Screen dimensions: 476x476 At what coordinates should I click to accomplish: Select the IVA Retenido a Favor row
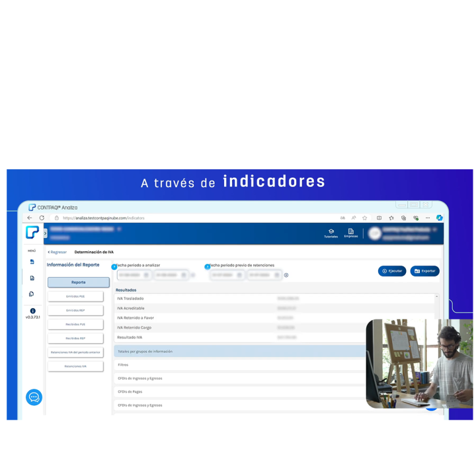point(240,318)
